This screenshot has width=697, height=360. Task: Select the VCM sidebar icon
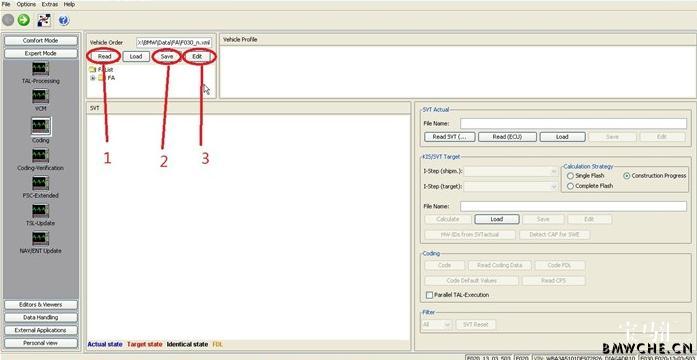point(40,96)
